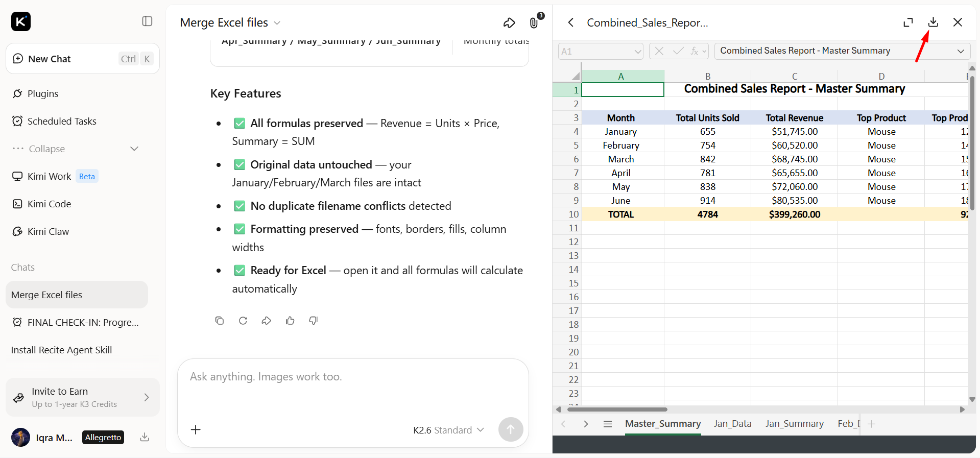
Task: Give the response a thumbs up
Action: point(290,321)
